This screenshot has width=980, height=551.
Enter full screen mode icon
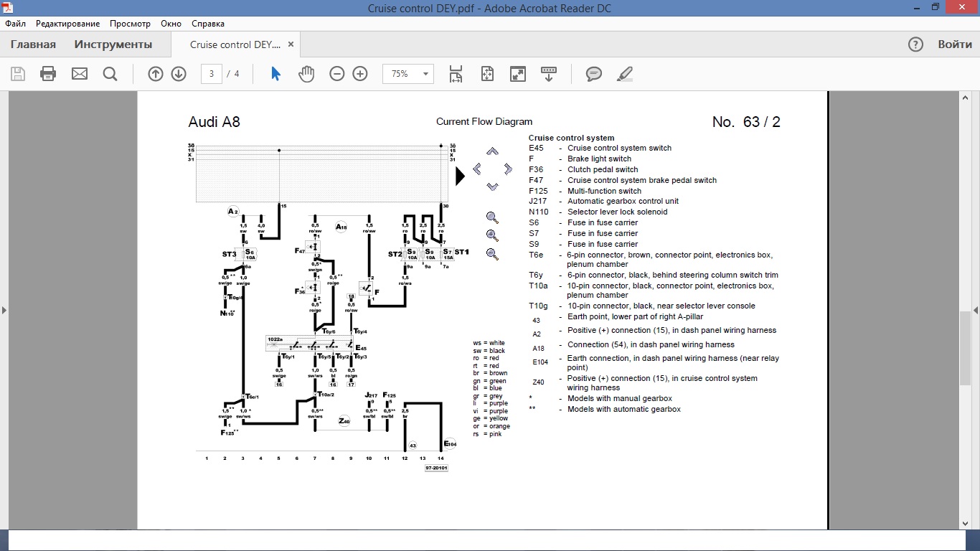[517, 74]
